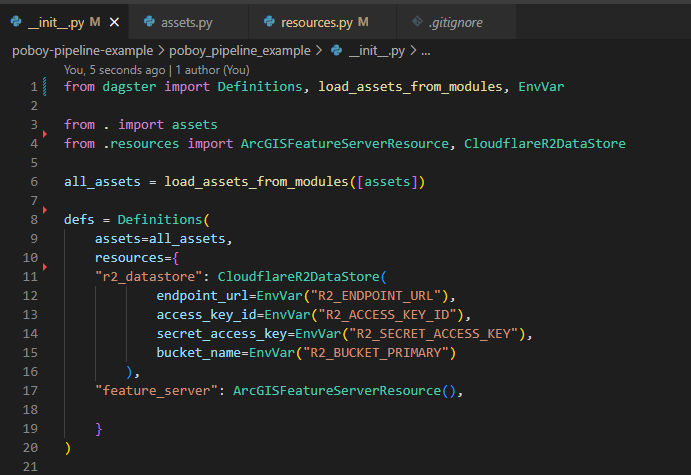This screenshot has width=691, height=475.
Task: Click 'ArcGISFeatureServerResource' on line 4
Action: click(x=345, y=144)
